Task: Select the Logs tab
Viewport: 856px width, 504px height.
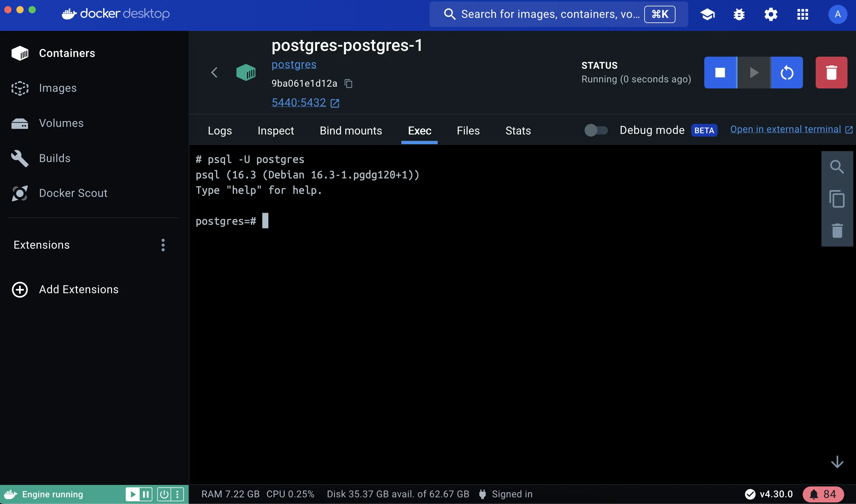Action: 220,131
